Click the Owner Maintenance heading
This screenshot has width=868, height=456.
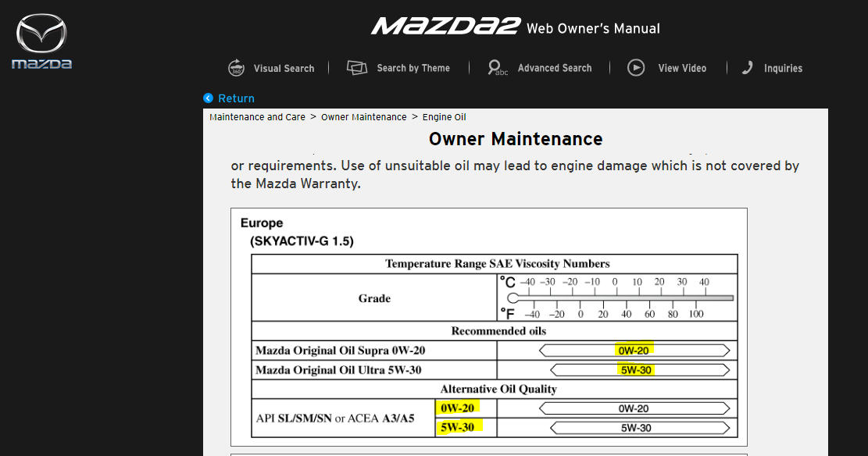tap(516, 139)
